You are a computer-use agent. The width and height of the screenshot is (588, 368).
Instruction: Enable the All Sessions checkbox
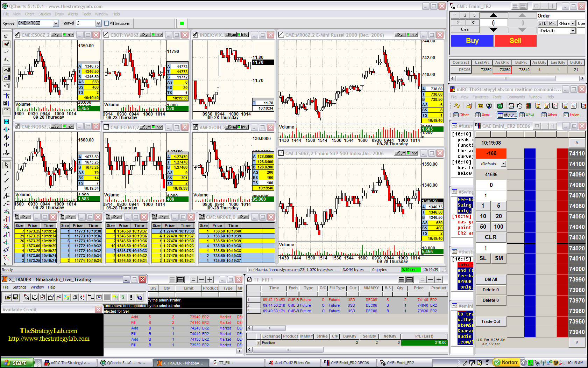(x=107, y=23)
